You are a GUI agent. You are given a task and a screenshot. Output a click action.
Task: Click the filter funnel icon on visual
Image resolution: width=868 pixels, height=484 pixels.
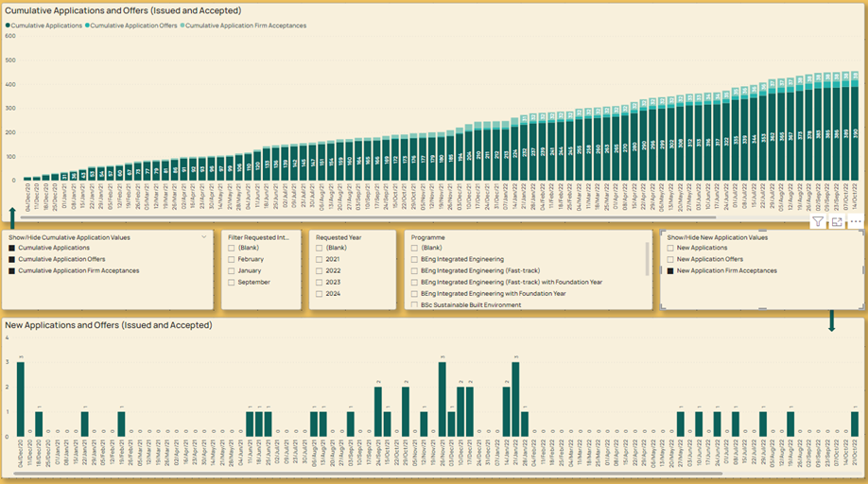pyautogui.click(x=818, y=222)
